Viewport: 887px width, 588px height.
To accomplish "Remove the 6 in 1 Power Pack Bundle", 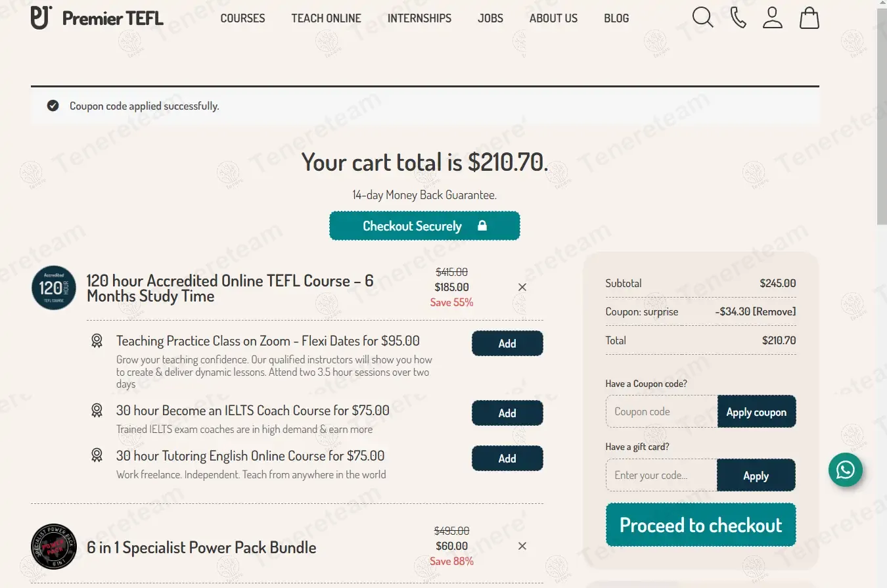I will point(522,546).
